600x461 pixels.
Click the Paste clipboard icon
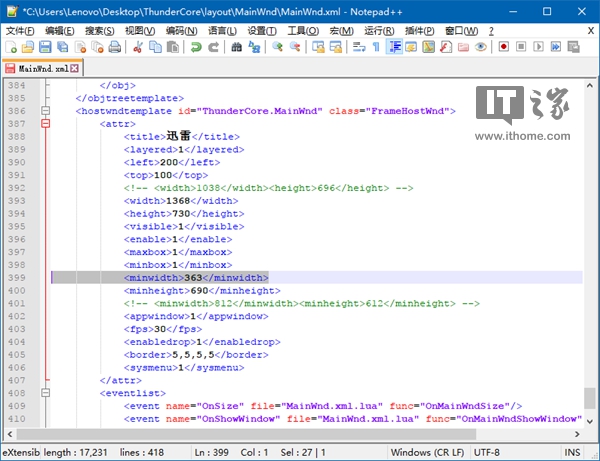(173, 47)
